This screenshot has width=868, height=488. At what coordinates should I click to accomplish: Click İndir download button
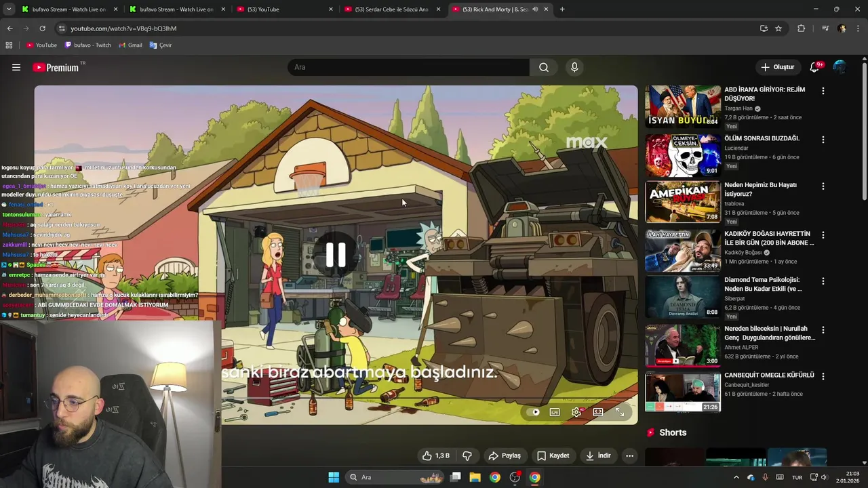pos(599,455)
